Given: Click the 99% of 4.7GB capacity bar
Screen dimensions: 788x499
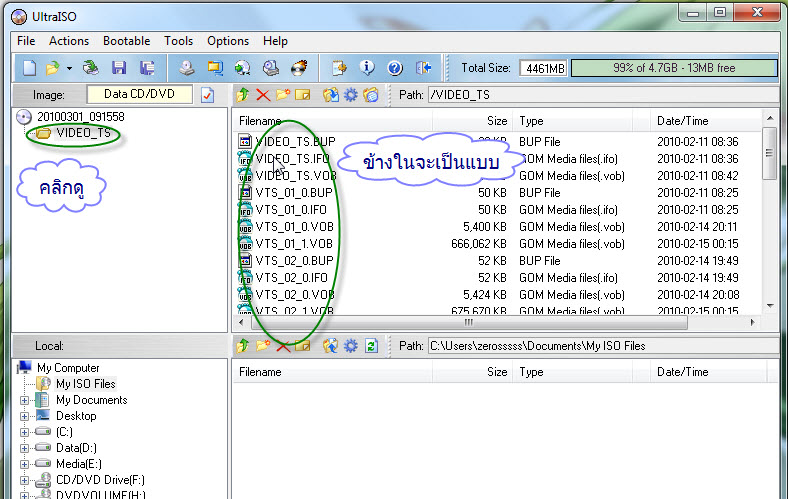Looking at the screenshot, I should coord(673,68).
